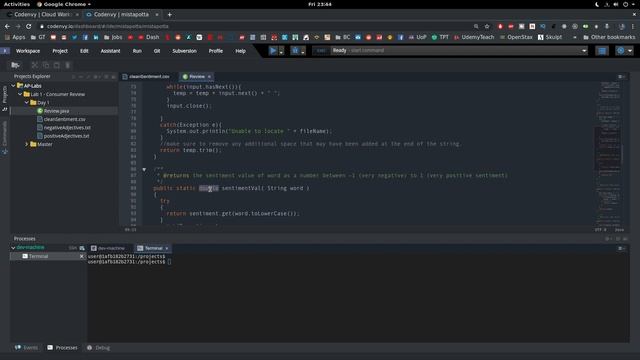This screenshot has height=360, width=640.
Task: Collapse the code fold arrow at line 86
Action: (x=144, y=169)
